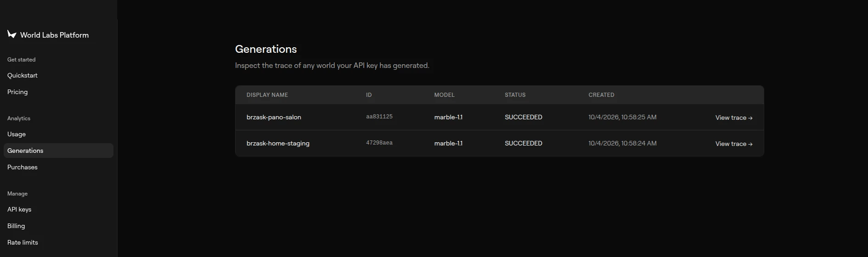Click the Get started section label
Screen dimensions: 868x257
[x=21, y=60]
